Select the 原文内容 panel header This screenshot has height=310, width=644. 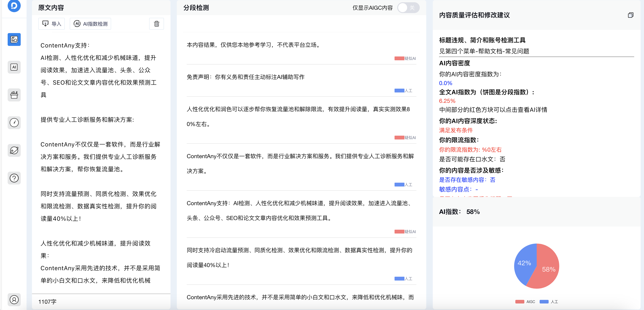51,7
